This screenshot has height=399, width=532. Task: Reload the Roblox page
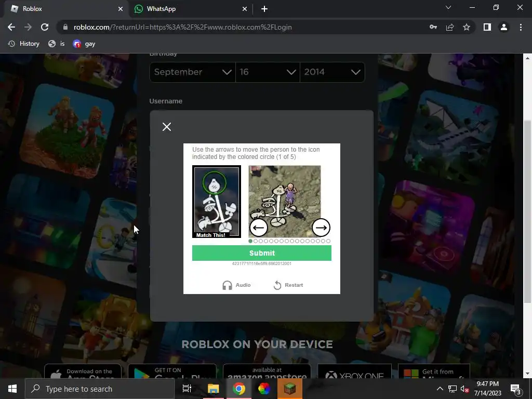pos(45,27)
